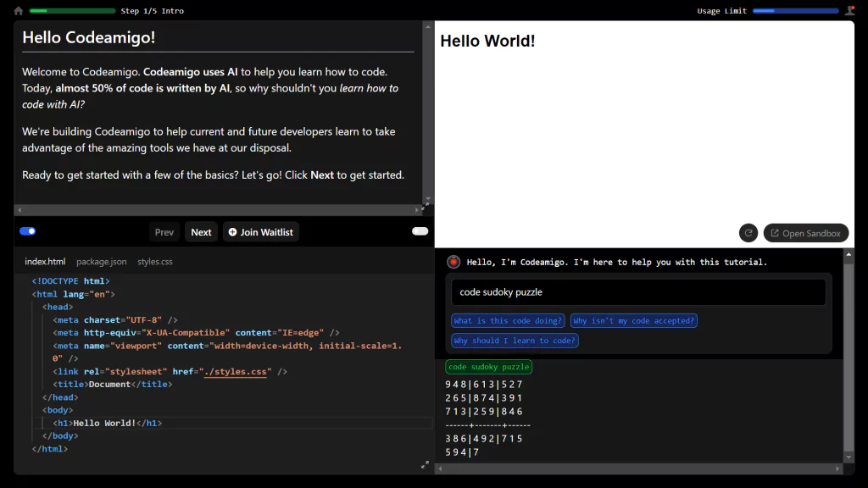Click the chat panel scroll-up arrow

pos(849,254)
